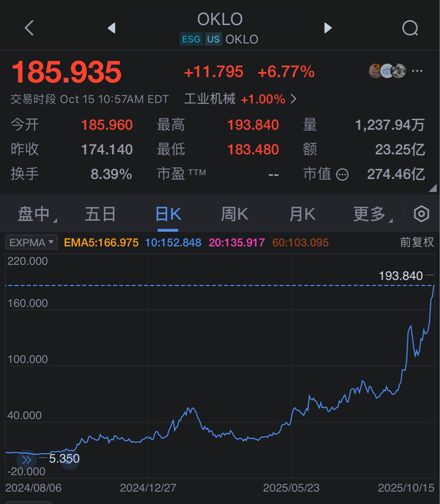
Task: Tap the 193.840 high price label on chart
Action: tap(401, 276)
